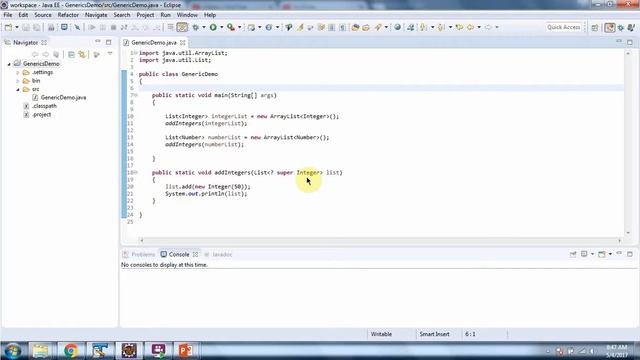Click the Run Last Tool external tools icon
Viewport: 640px width, 360px height.
click(x=231, y=27)
